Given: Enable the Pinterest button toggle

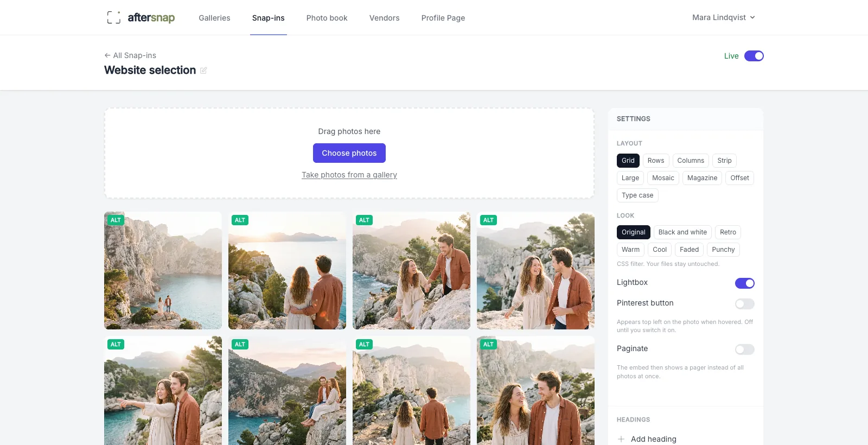Looking at the screenshot, I should pyautogui.click(x=744, y=304).
